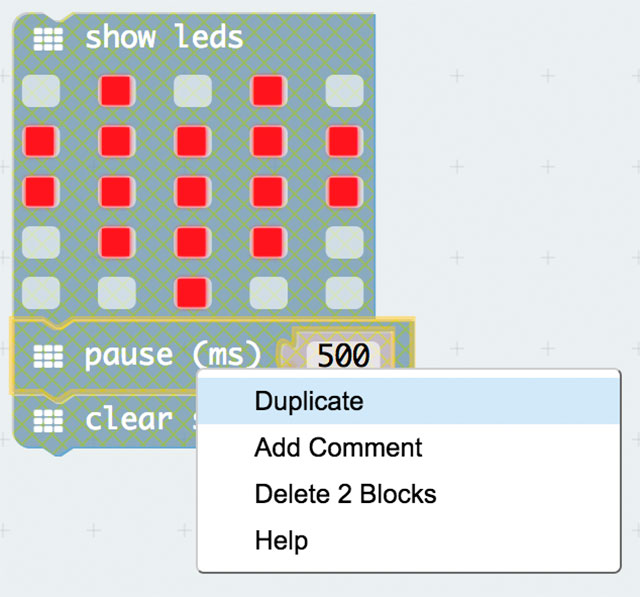The height and width of the screenshot is (597, 640).
Task: Enable the bottom-left corner LED
Action: (x=41, y=292)
